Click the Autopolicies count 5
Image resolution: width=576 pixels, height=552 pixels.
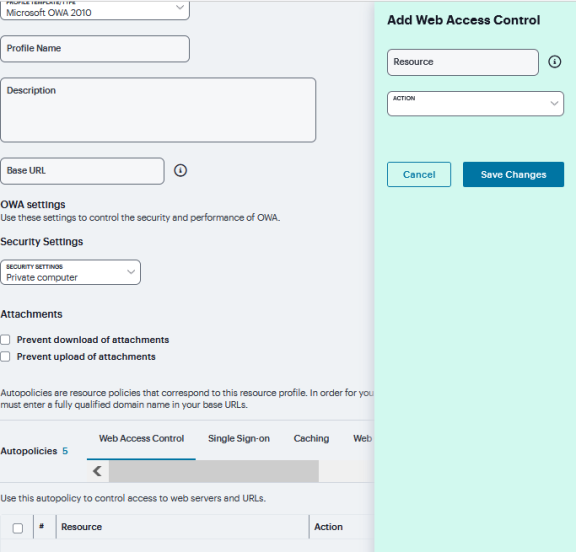click(x=65, y=451)
